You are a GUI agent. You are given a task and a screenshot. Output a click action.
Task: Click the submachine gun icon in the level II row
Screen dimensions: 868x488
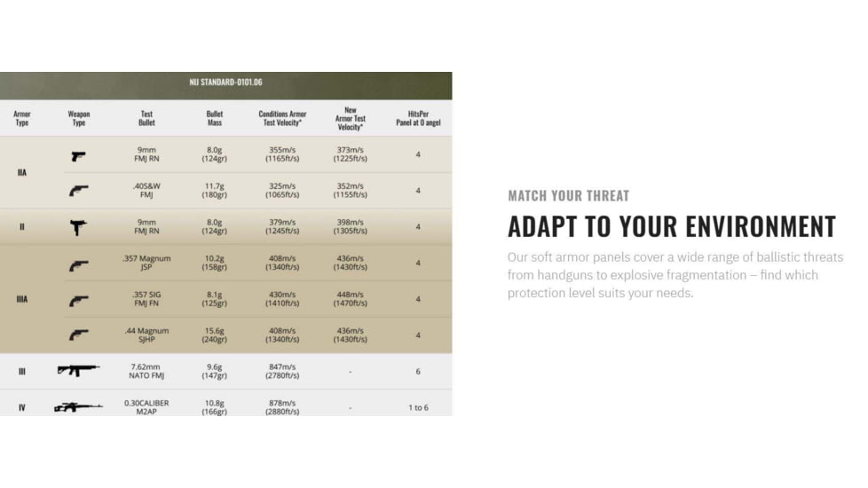[79, 227]
